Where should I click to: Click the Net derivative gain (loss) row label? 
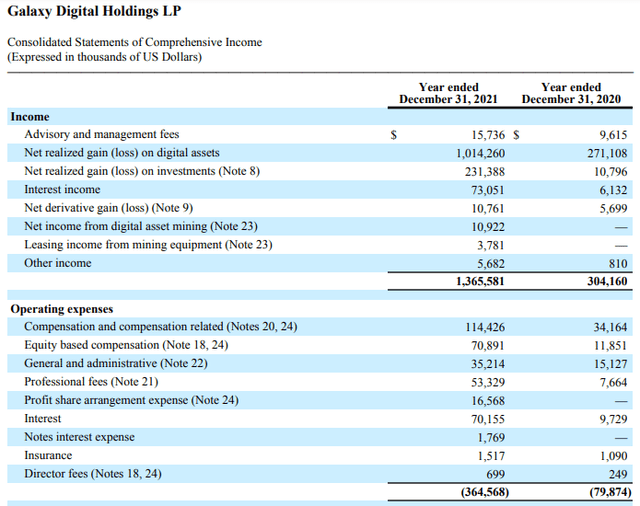116,208
